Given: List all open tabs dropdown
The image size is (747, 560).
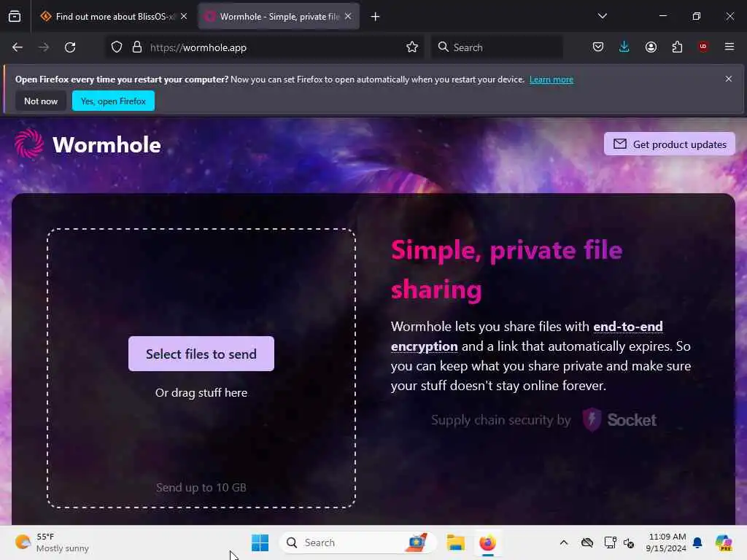Looking at the screenshot, I should (x=602, y=16).
